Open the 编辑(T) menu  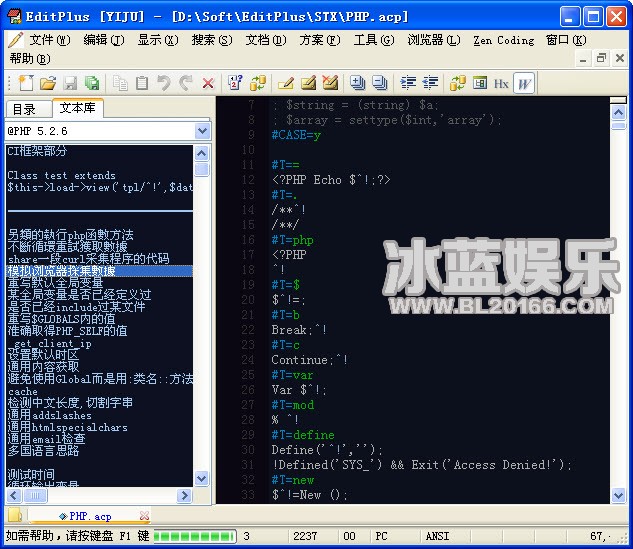104,40
